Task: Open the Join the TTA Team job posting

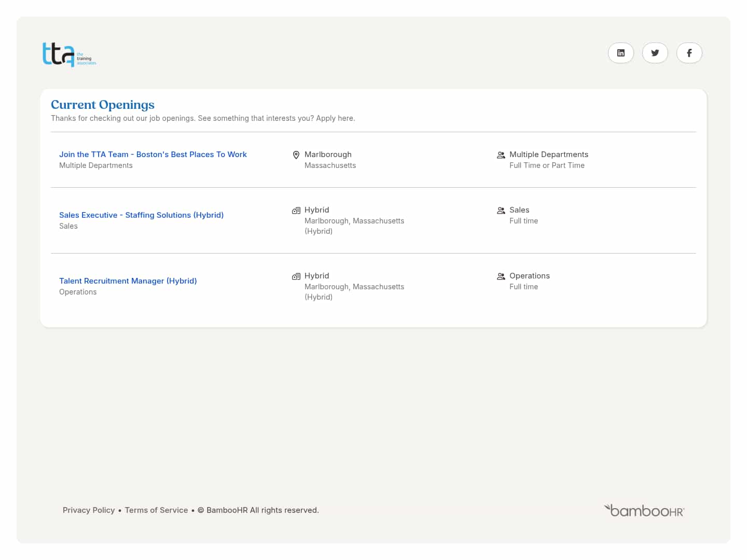Action: [153, 155]
